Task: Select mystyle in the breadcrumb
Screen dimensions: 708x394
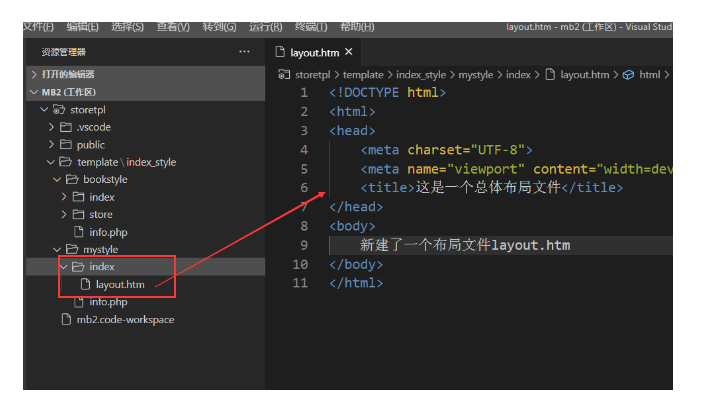Action: pos(475,74)
